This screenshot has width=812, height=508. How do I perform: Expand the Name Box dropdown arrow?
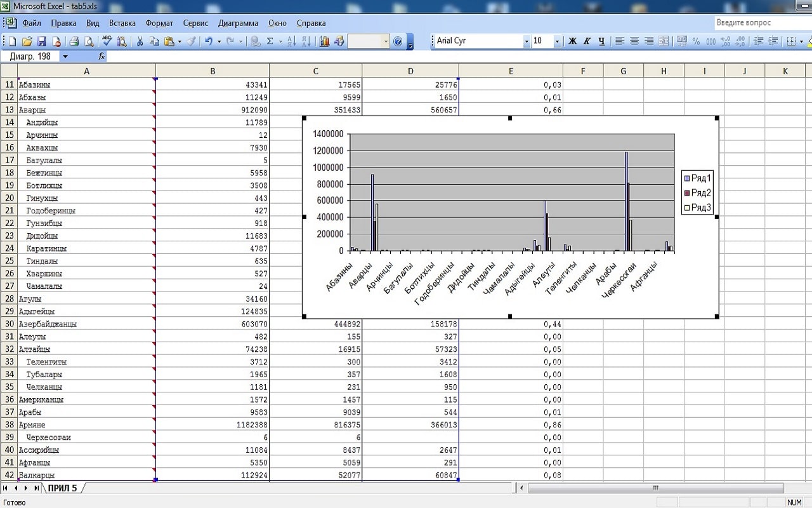(x=65, y=57)
